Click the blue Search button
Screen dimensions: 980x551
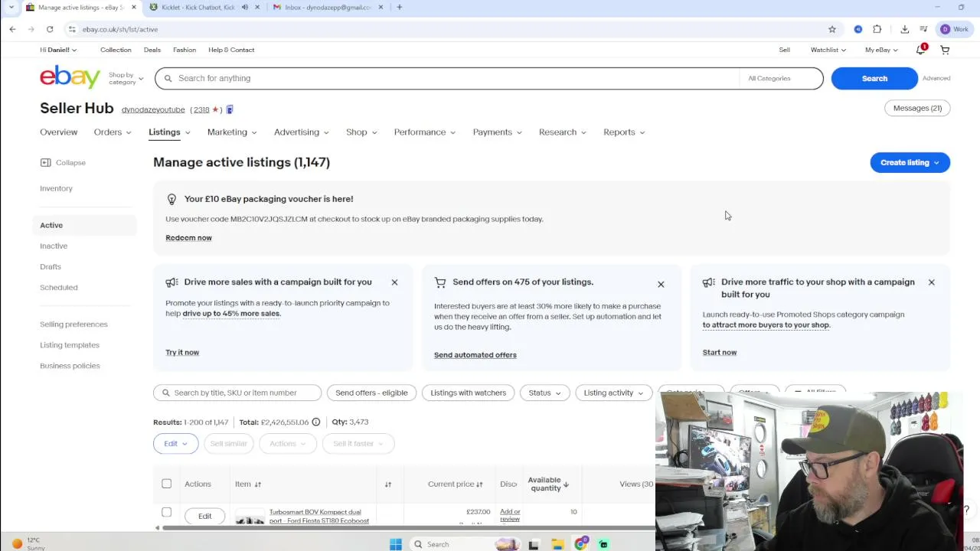tap(874, 78)
